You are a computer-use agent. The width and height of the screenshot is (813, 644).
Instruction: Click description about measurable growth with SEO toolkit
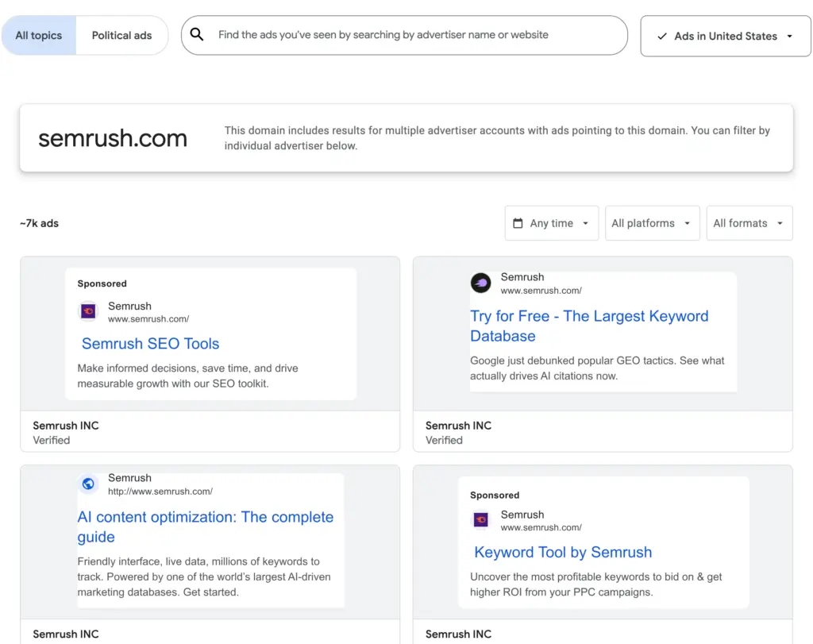[x=187, y=376]
